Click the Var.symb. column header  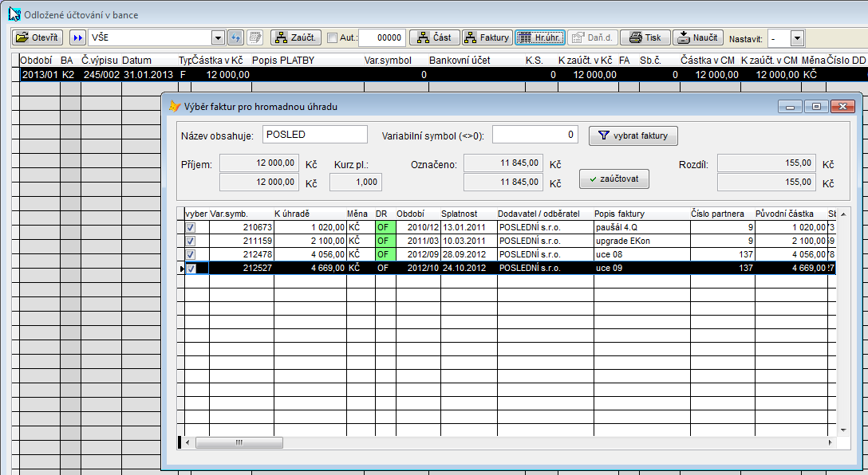[x=242, y=214]
